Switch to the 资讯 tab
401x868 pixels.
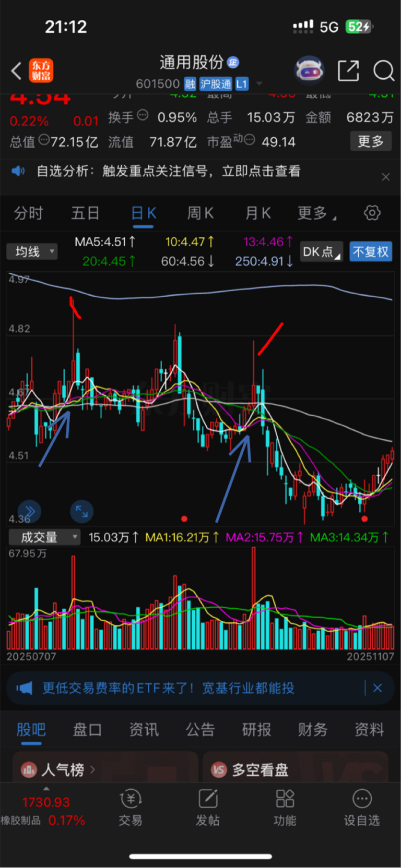coord(144,730)
